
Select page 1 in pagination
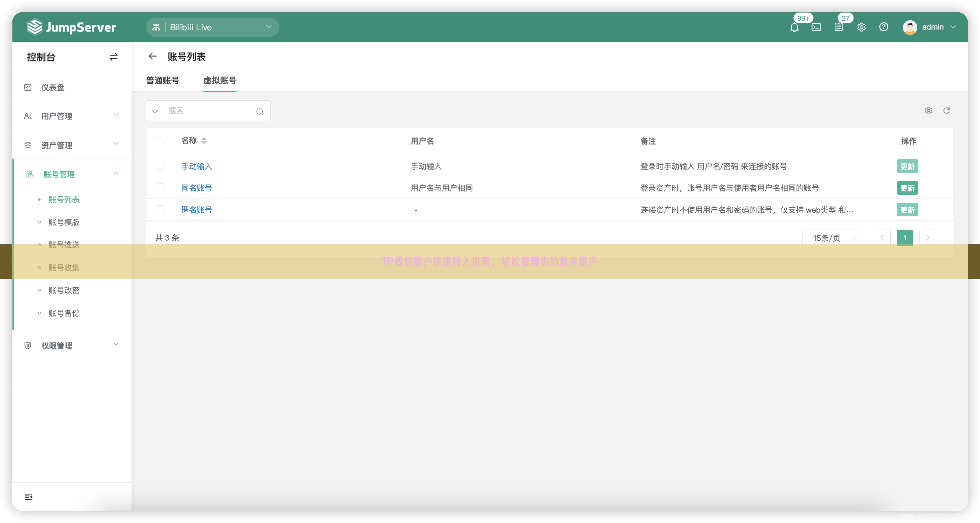coord(905,238)
